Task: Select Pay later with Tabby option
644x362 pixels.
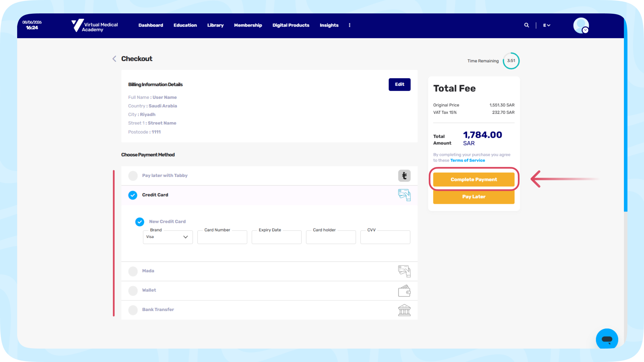Action: (x=133, y=176)
